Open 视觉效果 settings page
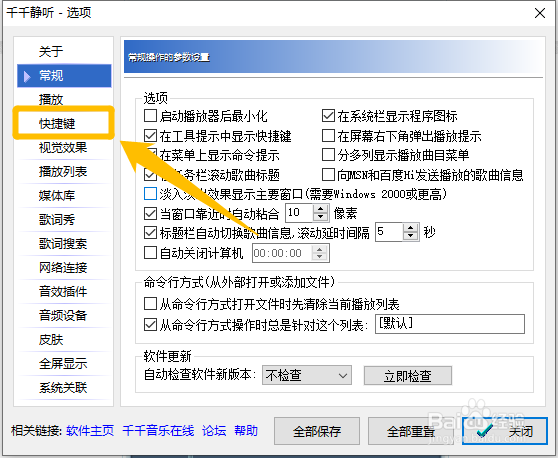The height and width of the screenshot is (458, 558). click(64, 147)
